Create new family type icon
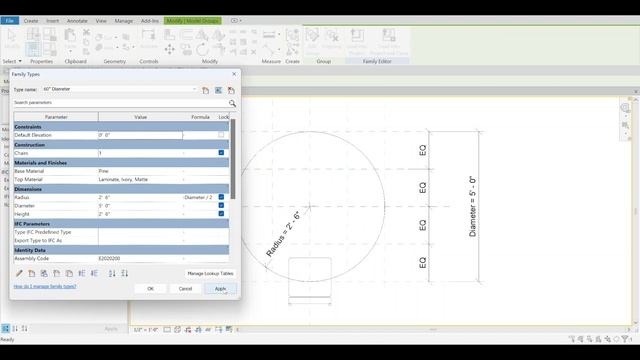The width and height of the screenshot is (640, 360). (x=206, y=90)
